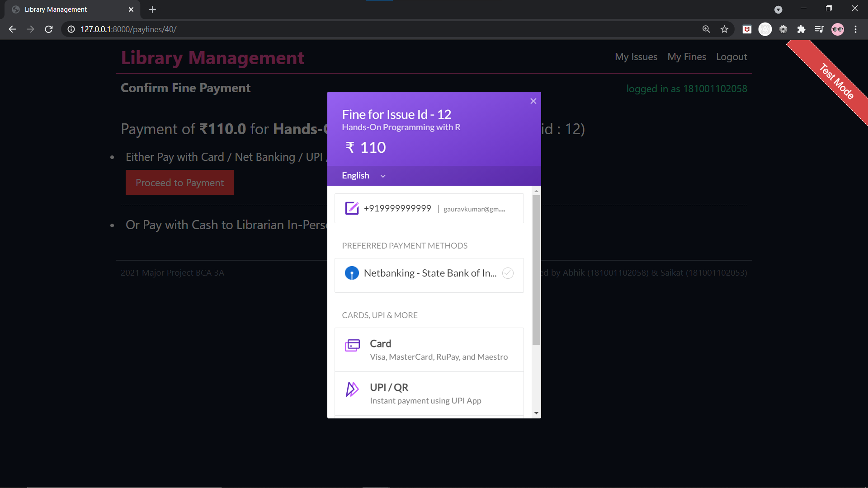Open a new browser tab
The image size is (868, 488).
[x=152, y=9]
